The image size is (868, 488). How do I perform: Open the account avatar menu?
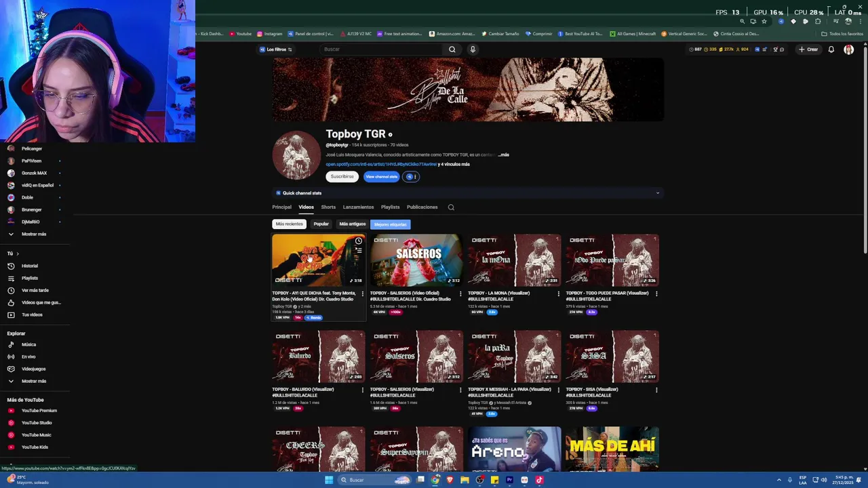pos(848,49)
